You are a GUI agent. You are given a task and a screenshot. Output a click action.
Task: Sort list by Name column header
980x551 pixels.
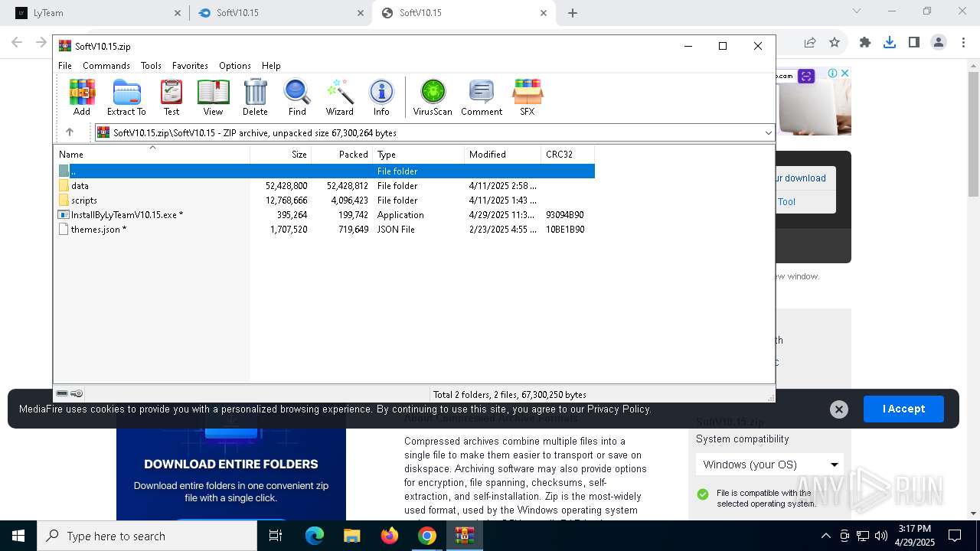[x=152, y=154]
